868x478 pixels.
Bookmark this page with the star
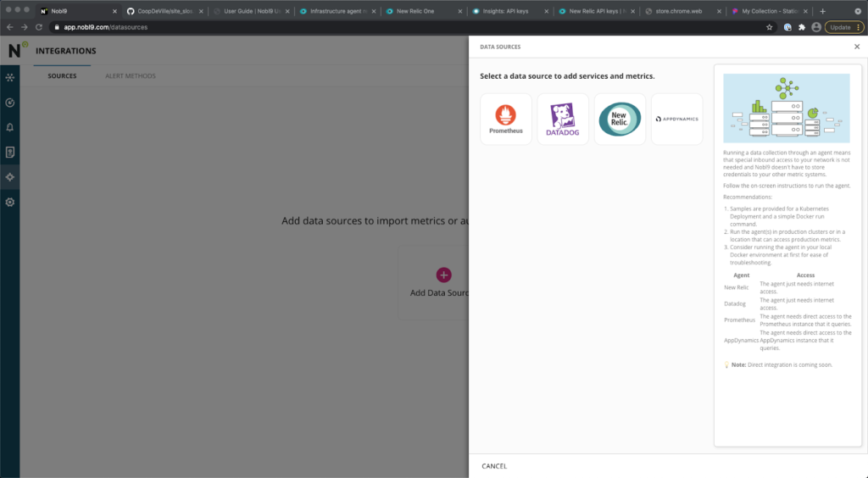coord(769,27)
